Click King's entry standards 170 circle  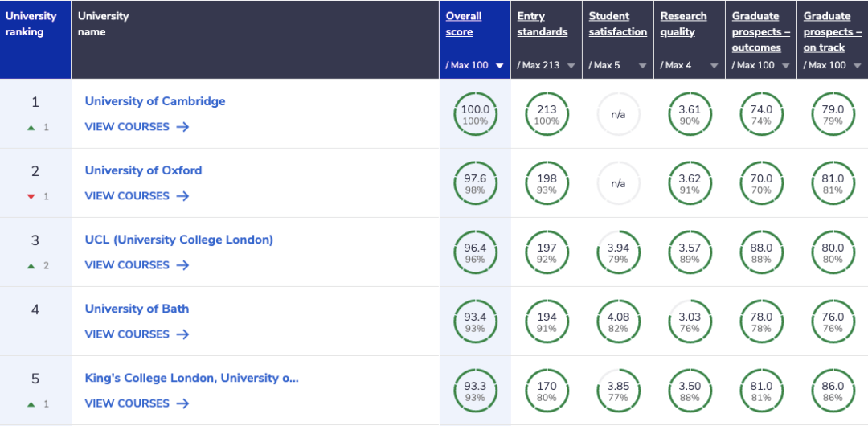547,391
